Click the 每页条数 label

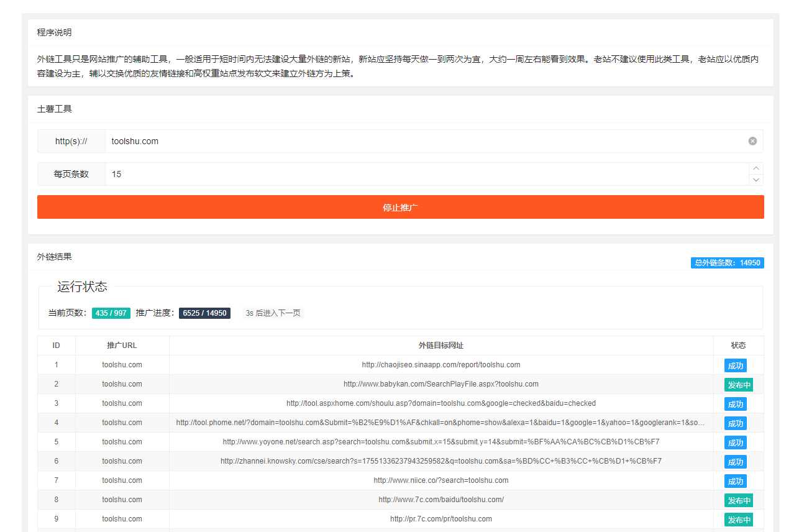[x=71, y=174]
